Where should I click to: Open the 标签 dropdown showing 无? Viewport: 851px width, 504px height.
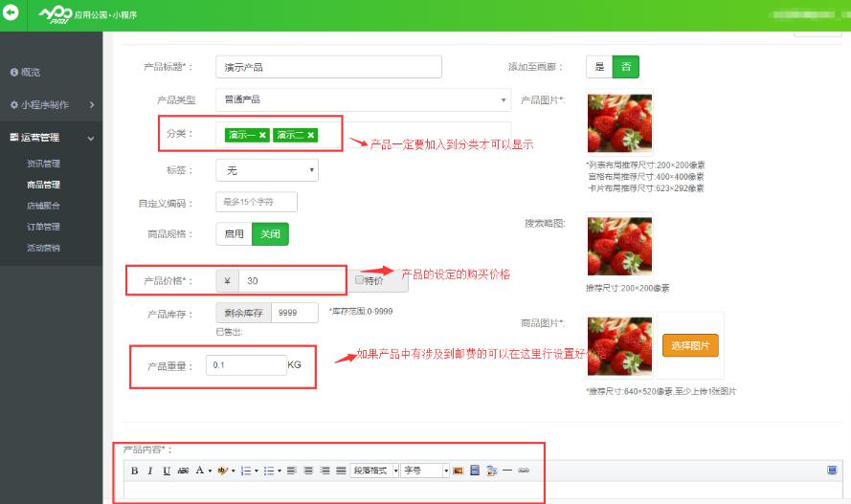[267, 170]
